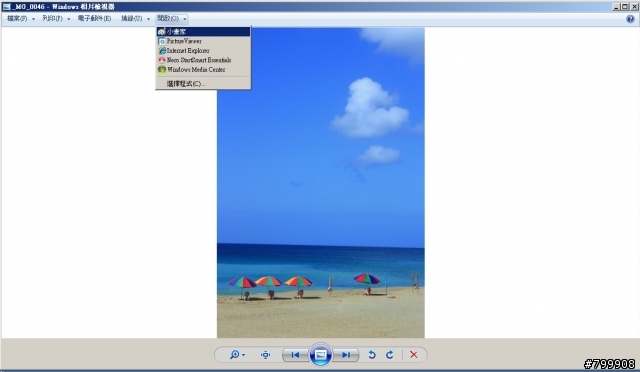Click the 小畫家 paint icon
The width and height of the screenshot is (640, 372).
click(x=162, y=31)
